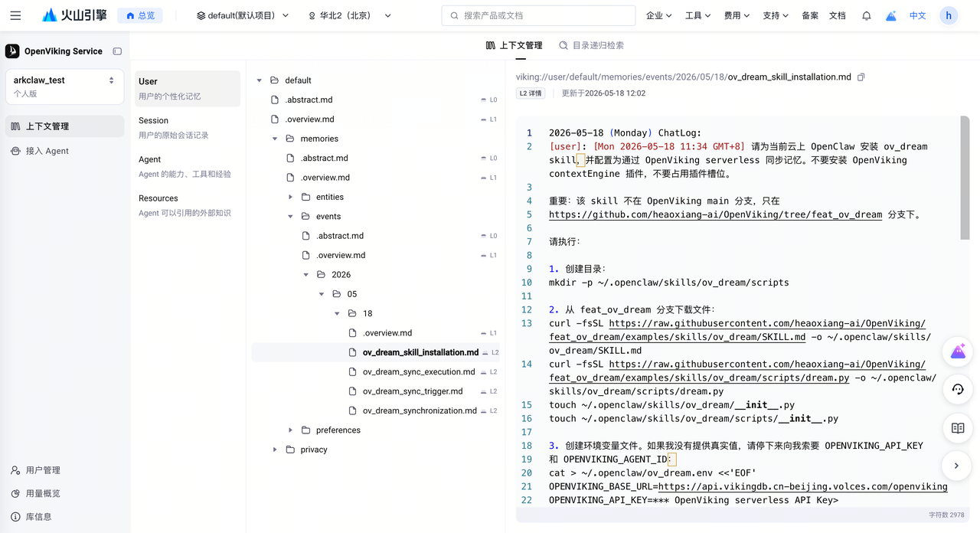Click the 文档 link in top bar
Viewport: 980px width, 533px height.
(838, 15)
